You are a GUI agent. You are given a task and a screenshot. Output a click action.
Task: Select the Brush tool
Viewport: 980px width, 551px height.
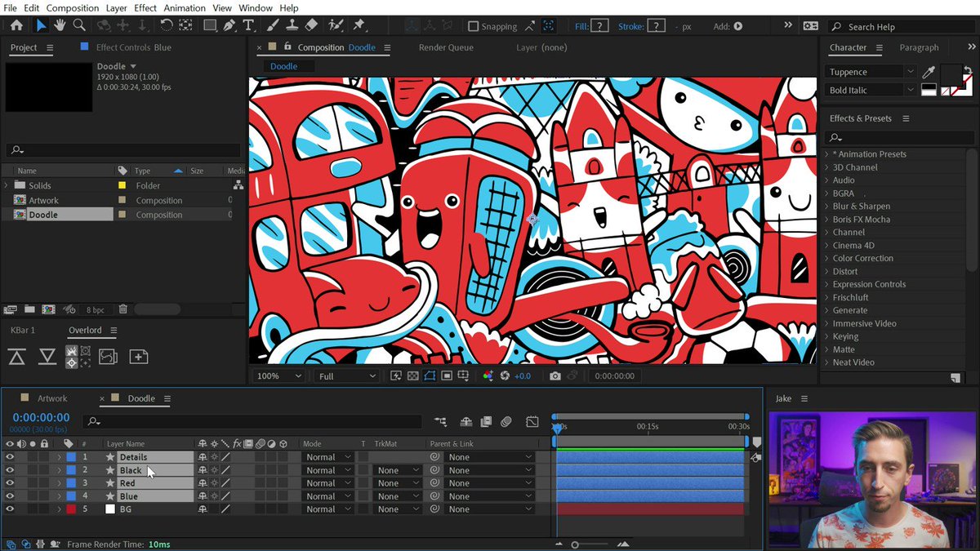click(x=272, y=25)
